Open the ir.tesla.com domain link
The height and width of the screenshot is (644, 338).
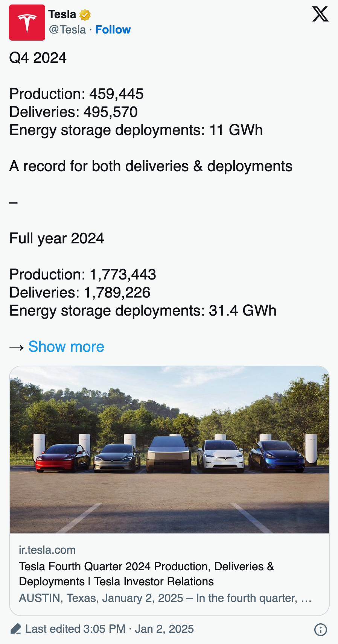(x=47, y=550)
